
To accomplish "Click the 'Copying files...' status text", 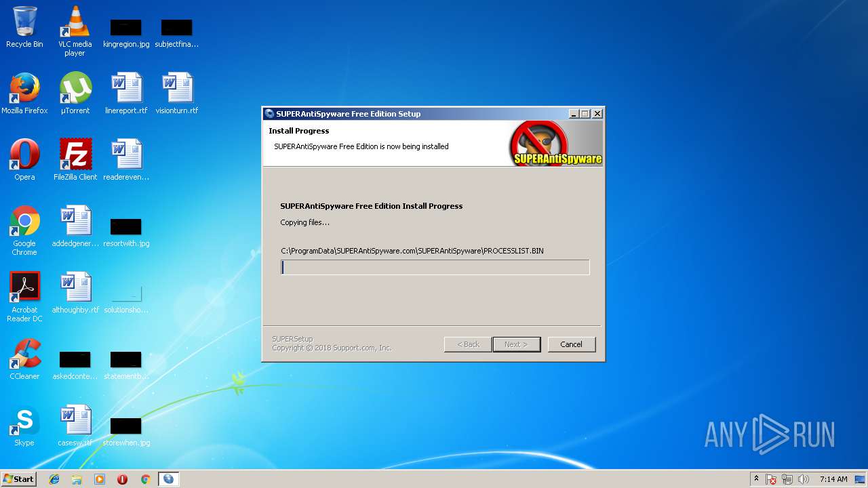I will click(304, 222).
